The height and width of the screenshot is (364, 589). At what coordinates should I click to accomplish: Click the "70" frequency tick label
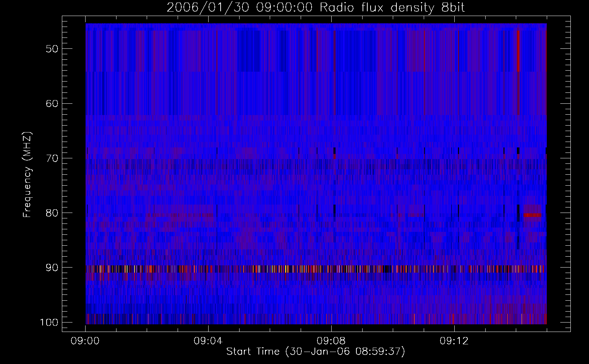[x=52, y=158]
